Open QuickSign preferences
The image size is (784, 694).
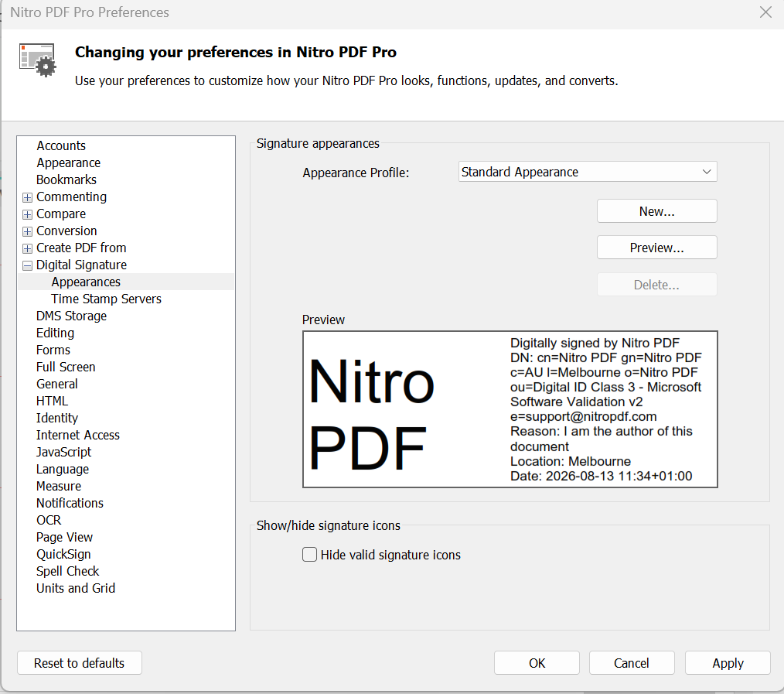coord(63,554)
